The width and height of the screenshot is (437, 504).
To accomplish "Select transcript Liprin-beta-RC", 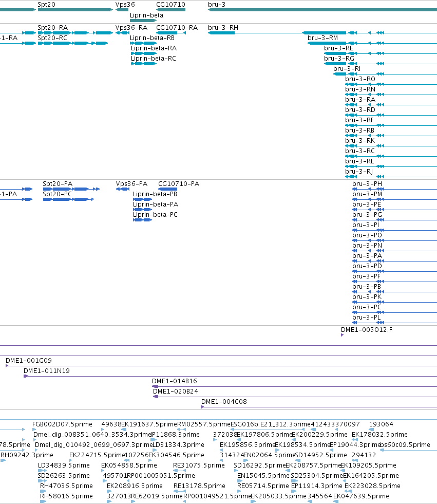I will (144, 64).
